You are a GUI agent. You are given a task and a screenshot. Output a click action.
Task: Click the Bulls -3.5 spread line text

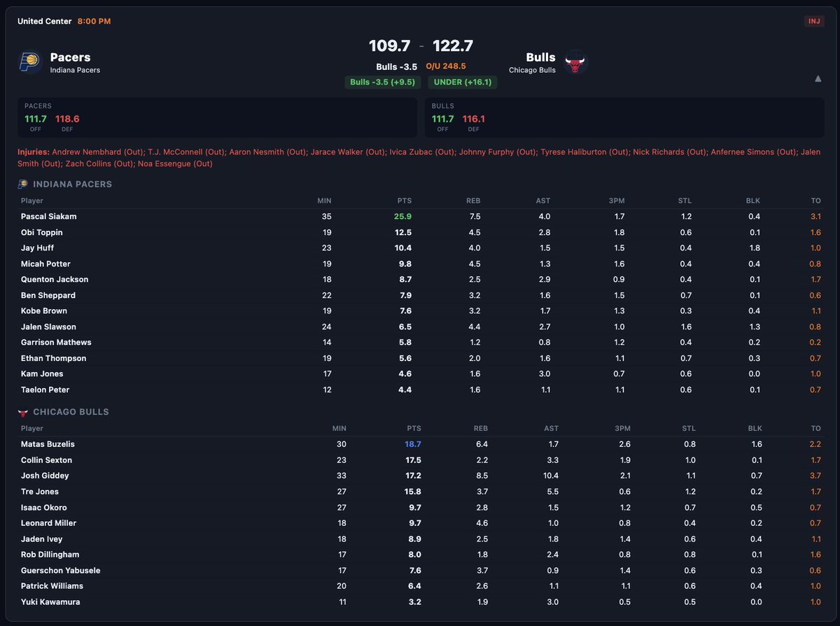[x=396, y=66]
